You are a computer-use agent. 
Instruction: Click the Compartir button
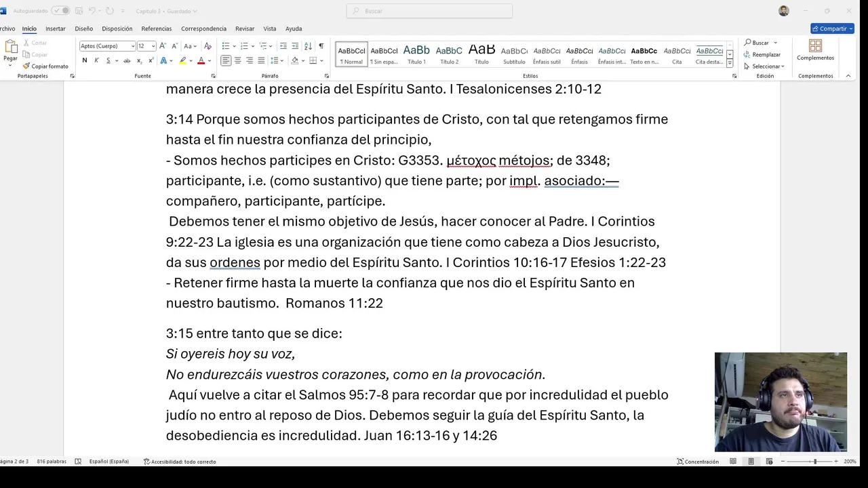(x=833, y=28)
